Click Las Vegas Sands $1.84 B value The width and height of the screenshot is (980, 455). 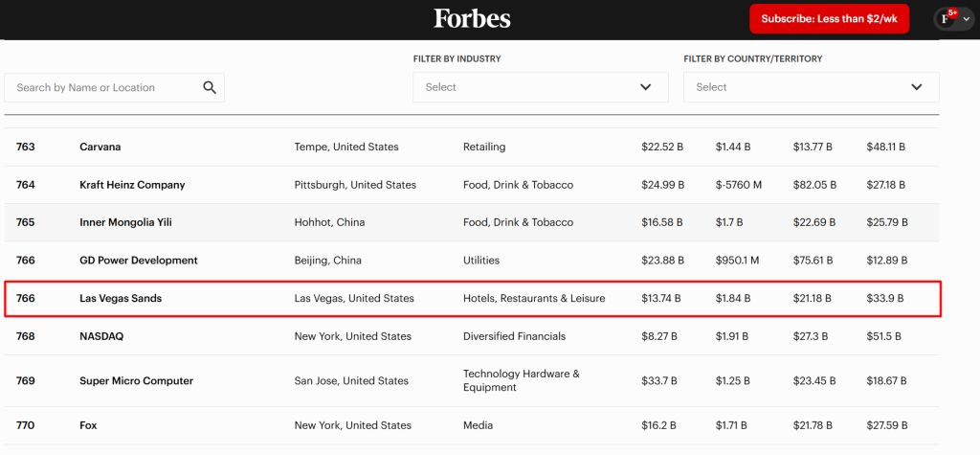point(734,299)
